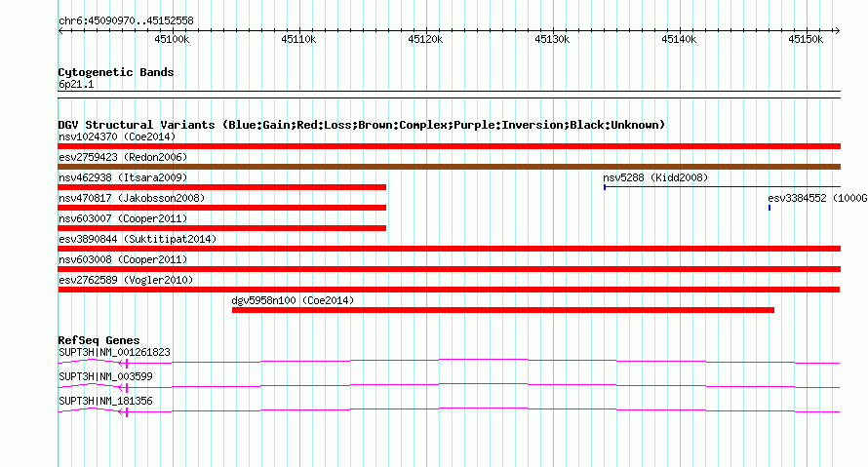Click the nsv603007 (Cooper2011) variant label
Viewport: 868px width, 467px height.
(123, 218)
